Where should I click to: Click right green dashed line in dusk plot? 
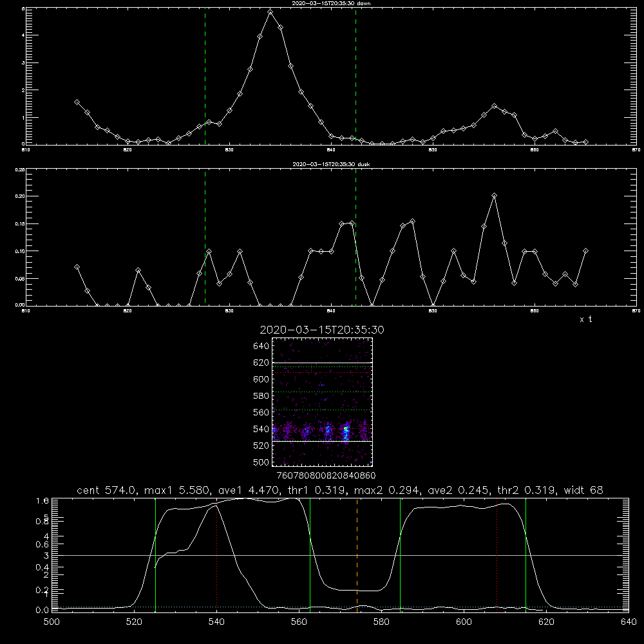tap(355, 237)
